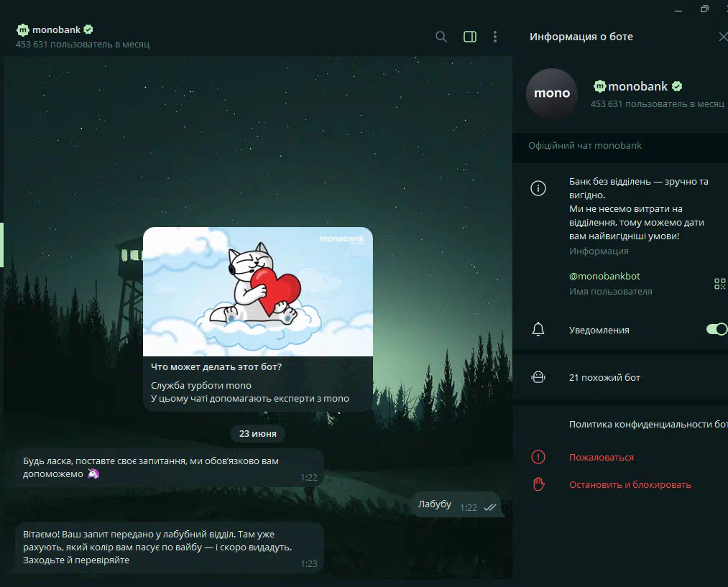Click the monobank chat title in the header
Viewport: 728px width, 587px height.
point(56,29)
